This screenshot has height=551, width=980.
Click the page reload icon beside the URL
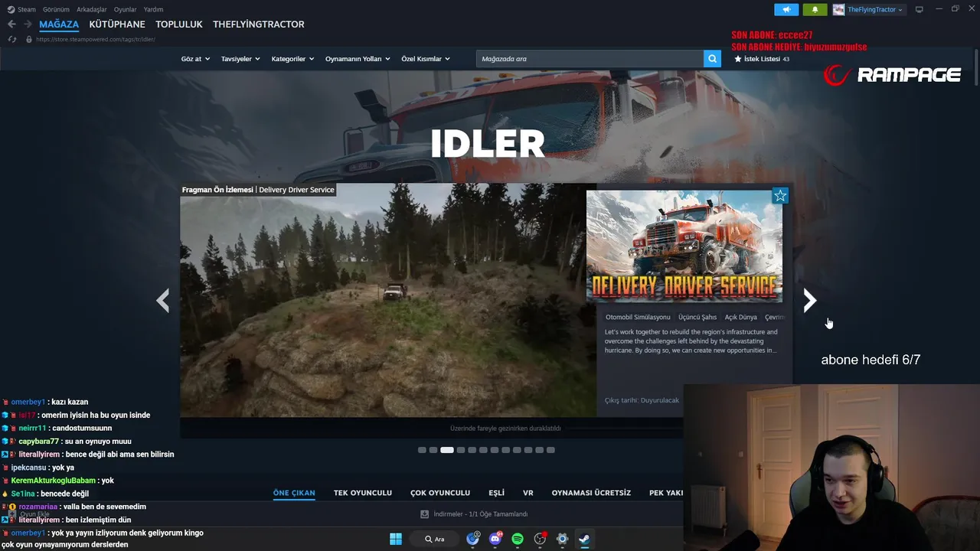[x=12, y=39]
